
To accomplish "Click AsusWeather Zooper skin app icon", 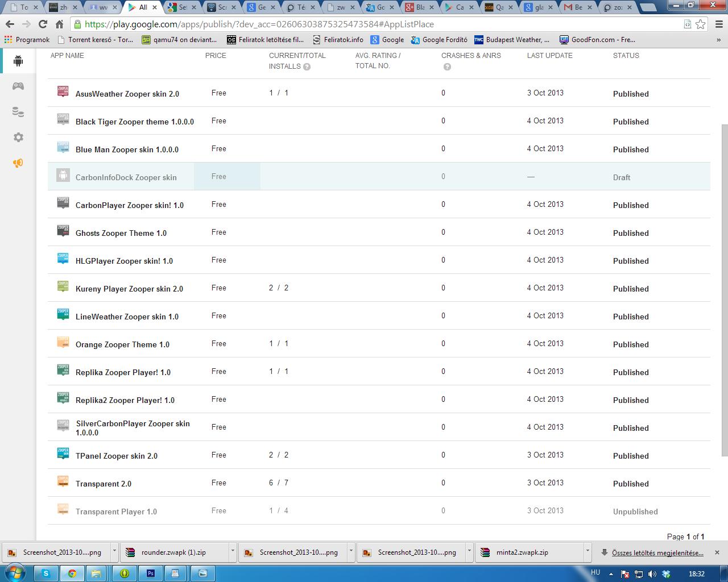I will (x=63, y=92).
